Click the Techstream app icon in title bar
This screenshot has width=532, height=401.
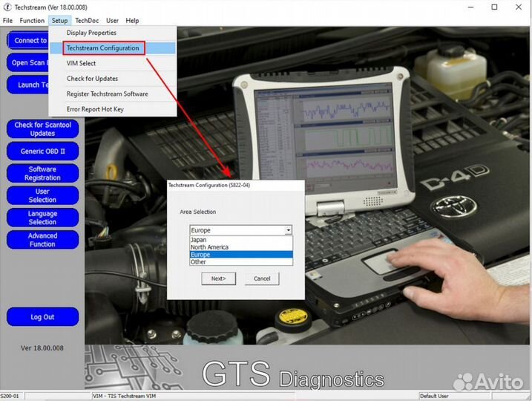click(7, 7)
